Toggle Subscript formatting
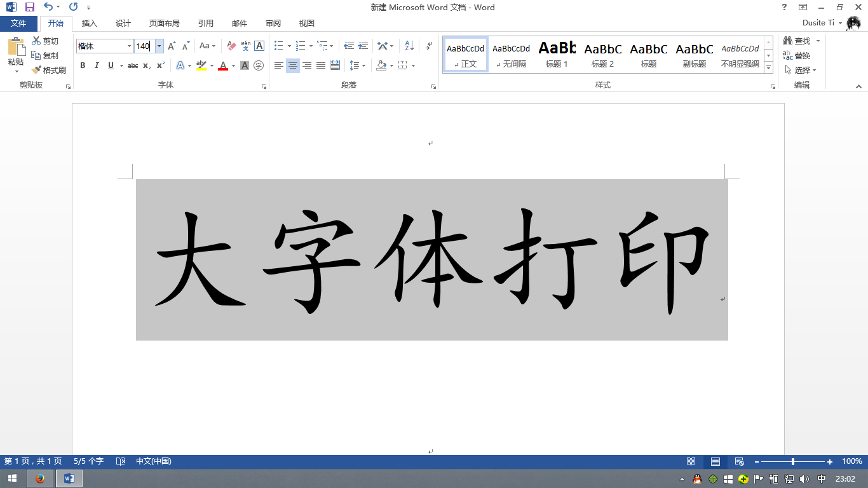The image size is (868, 488). pos(147,65)
